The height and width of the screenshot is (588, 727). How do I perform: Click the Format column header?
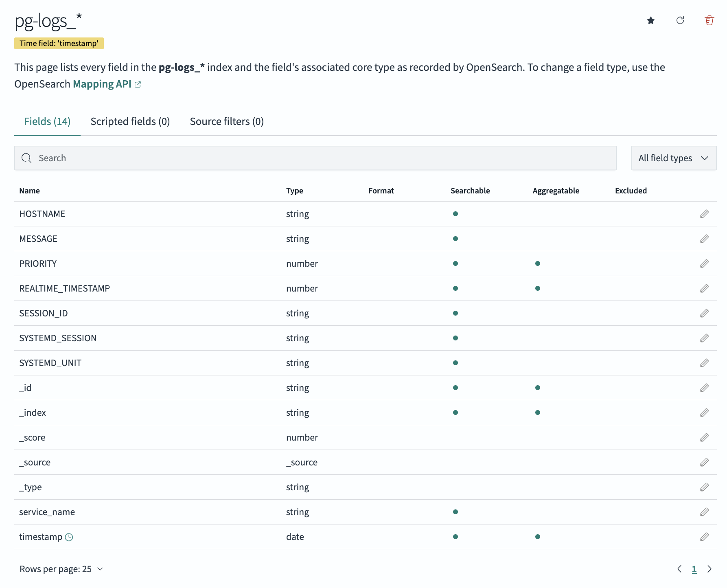381,191
